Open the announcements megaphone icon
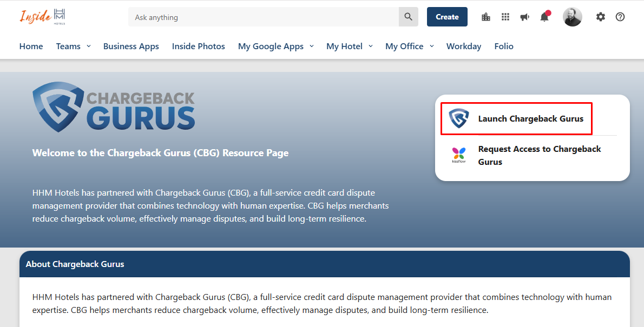 (x=524, y=17)
